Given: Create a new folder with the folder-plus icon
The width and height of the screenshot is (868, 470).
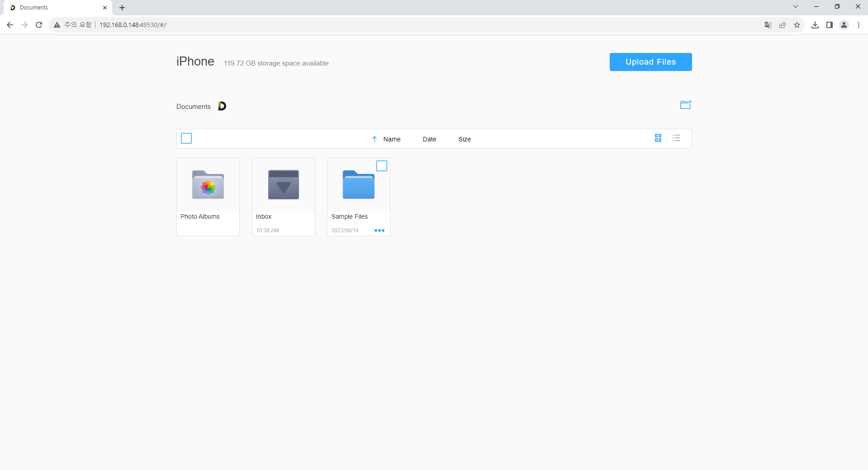Looking at the screenshot, I should 686,105.
